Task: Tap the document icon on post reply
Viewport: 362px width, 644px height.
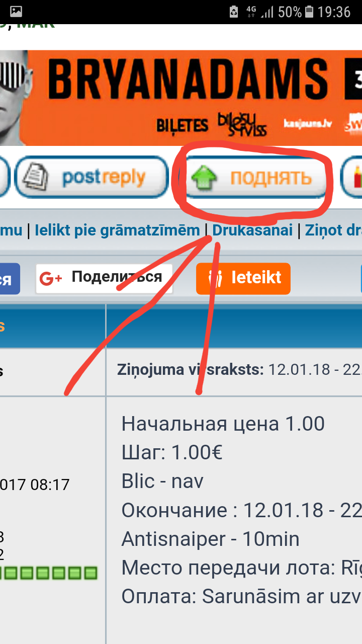Action: (35, 178)
